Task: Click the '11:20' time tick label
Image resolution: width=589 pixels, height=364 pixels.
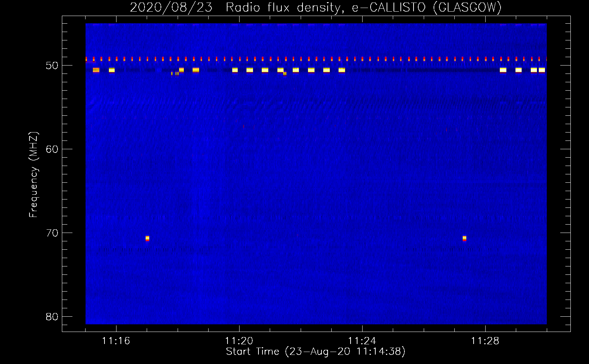Action: (239, 341)
